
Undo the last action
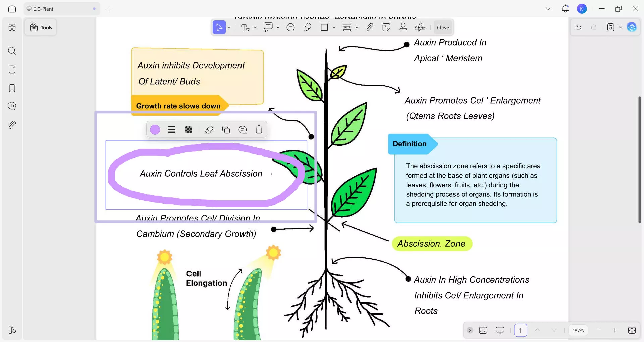(x=579, y=27)
